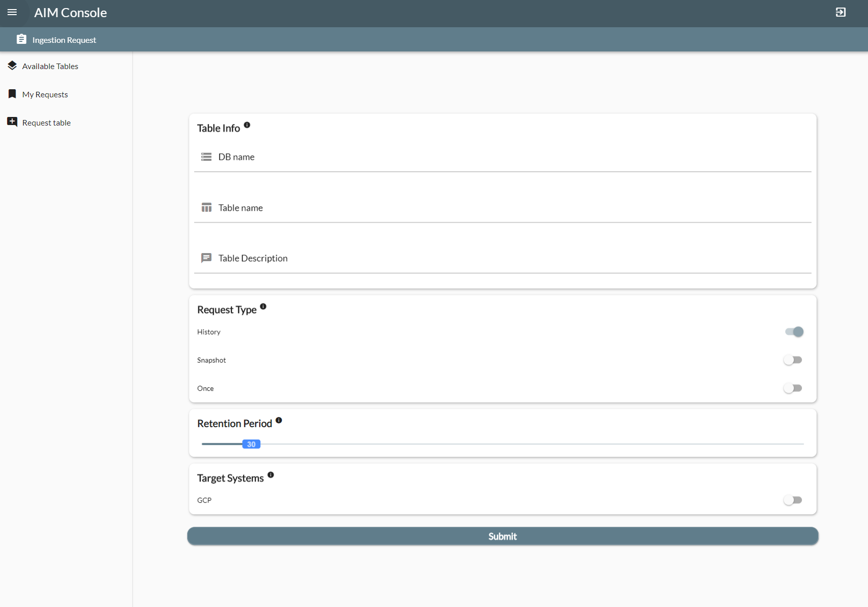868x607 pixels.
Task: Turn on the Once toggle
Action: [x=793, y=388]
